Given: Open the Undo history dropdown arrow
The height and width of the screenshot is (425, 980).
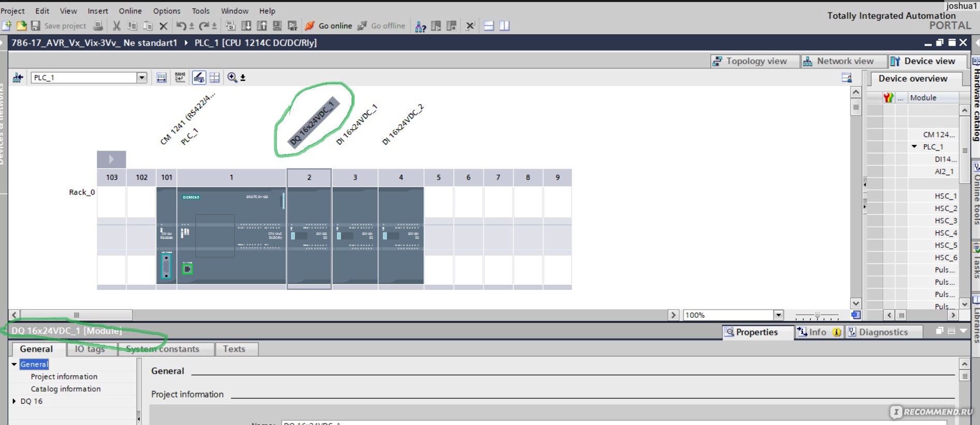Looking at the screenshot, I should (191, 26).
